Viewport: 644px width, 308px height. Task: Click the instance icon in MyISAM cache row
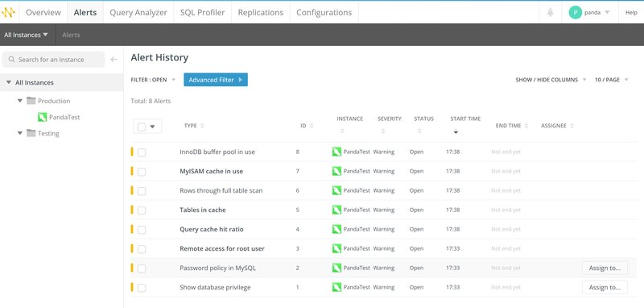click(x=336, y=171)
